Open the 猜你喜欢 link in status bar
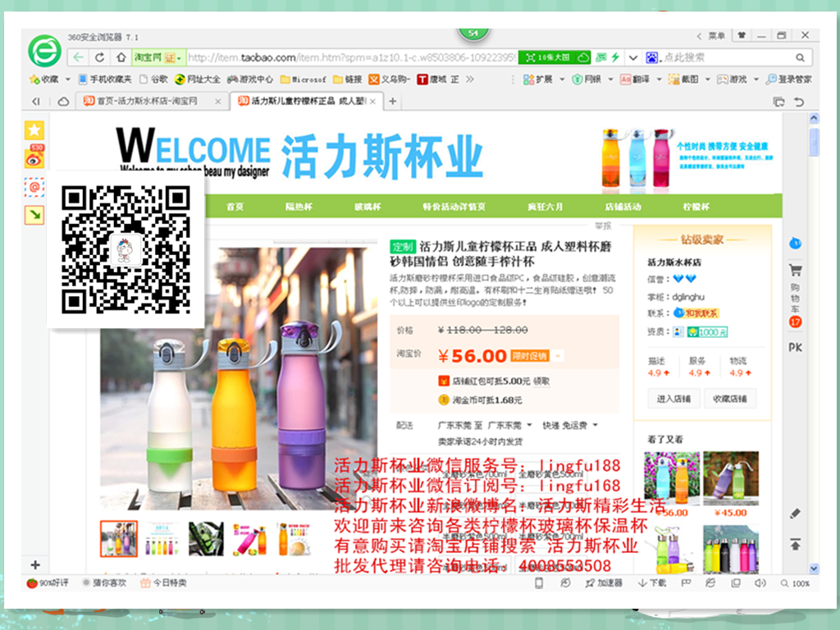 tap(104, 583)
